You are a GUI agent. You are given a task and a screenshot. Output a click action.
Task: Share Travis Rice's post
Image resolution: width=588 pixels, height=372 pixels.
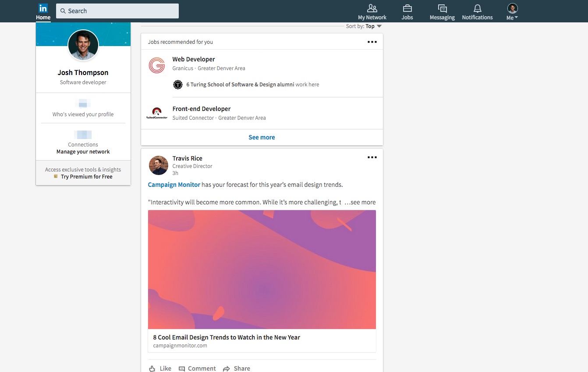[x=237, y=368]
